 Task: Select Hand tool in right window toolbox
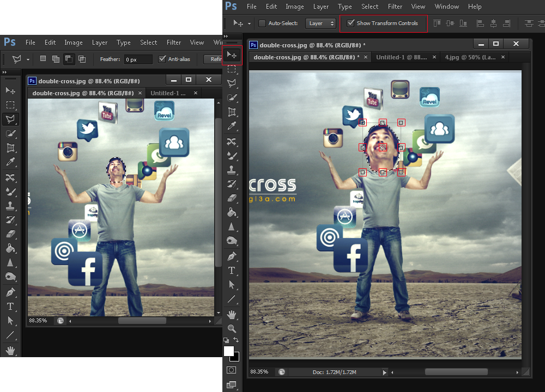click(x=232, y=315)
